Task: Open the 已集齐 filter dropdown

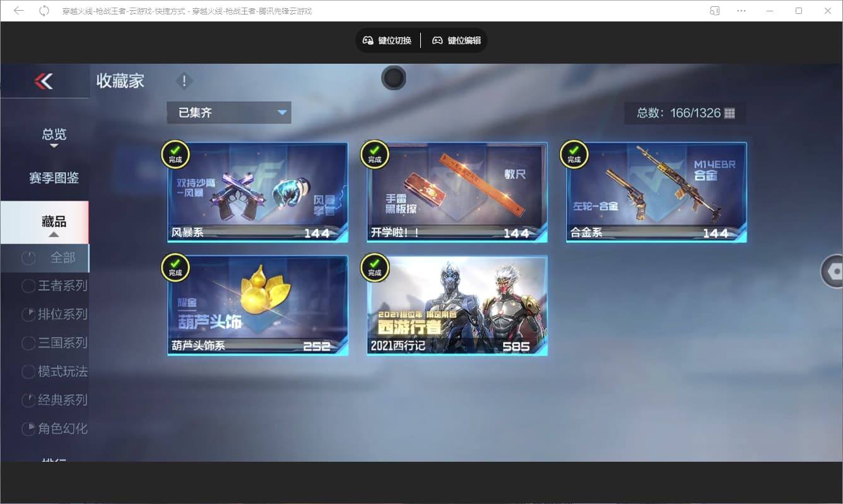Action: 228,112
